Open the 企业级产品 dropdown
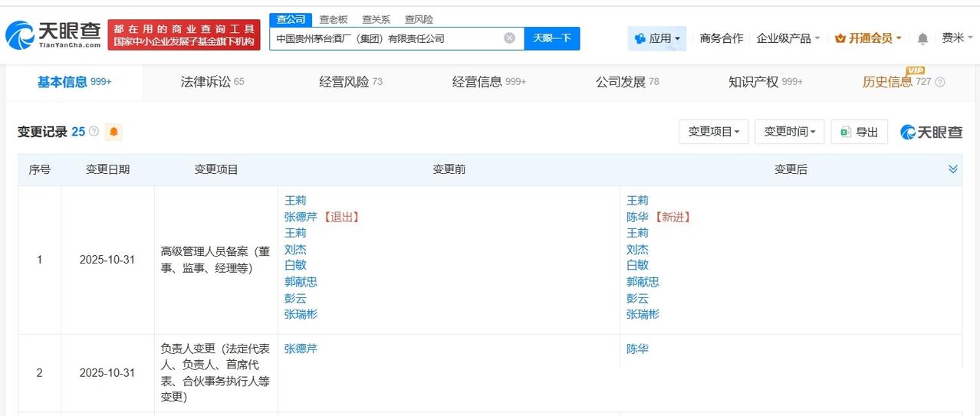This screenshot has height=416, width=980. pos(788,38)
